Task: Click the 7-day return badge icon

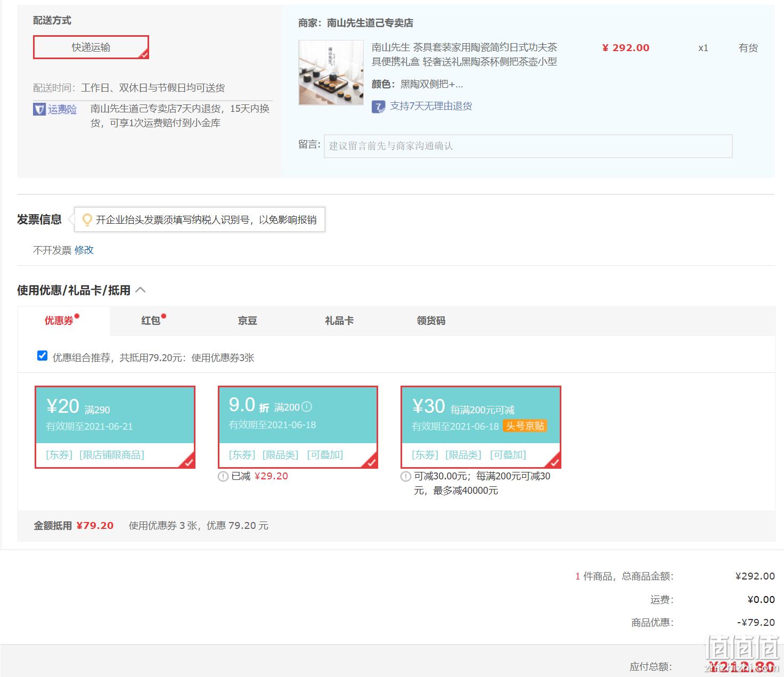Action: point(378,107)
